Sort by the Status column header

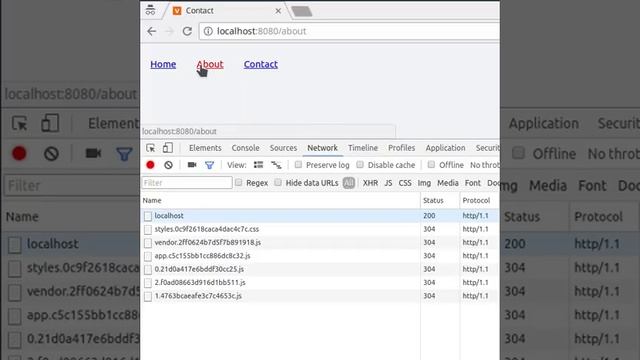tap(440, 200)
